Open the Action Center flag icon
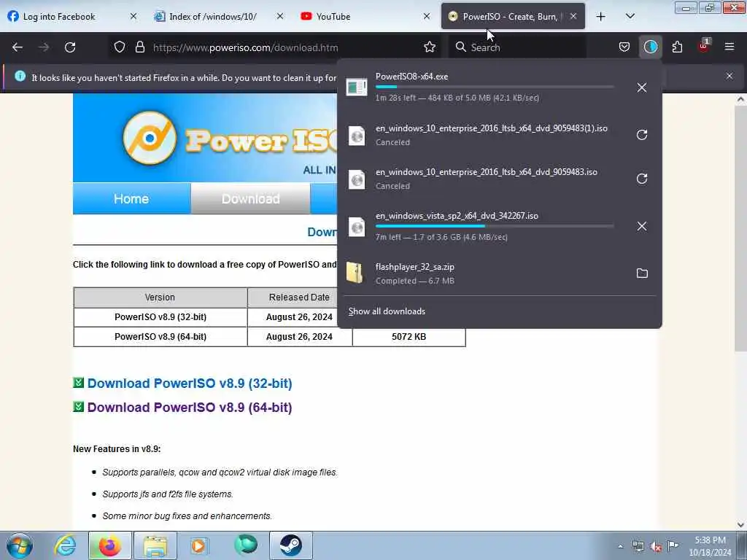Screen dimensions: 747x560 coord(673,545)
